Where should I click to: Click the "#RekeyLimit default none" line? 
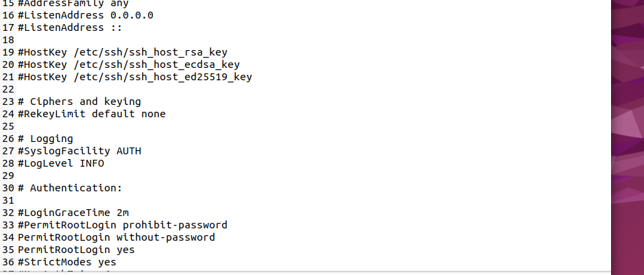pyautogui.click(x=91, y=114)
